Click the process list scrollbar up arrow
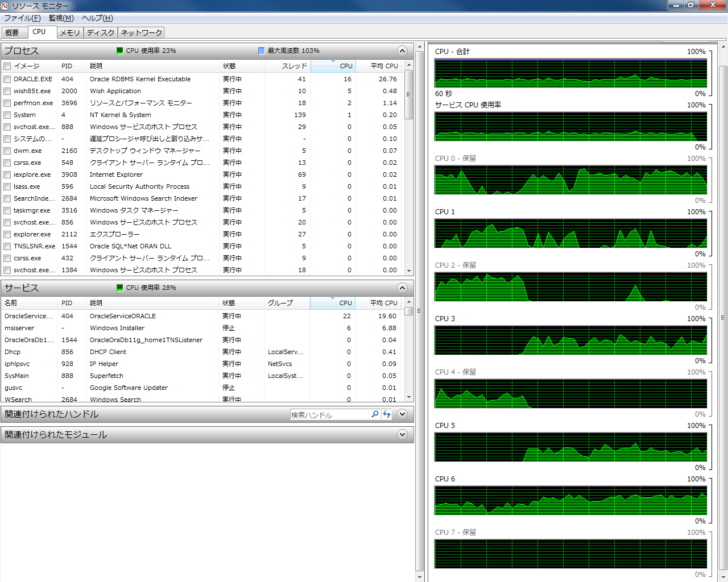The height and width of the screenshot is (582, 728). click(x=408, y=65)
